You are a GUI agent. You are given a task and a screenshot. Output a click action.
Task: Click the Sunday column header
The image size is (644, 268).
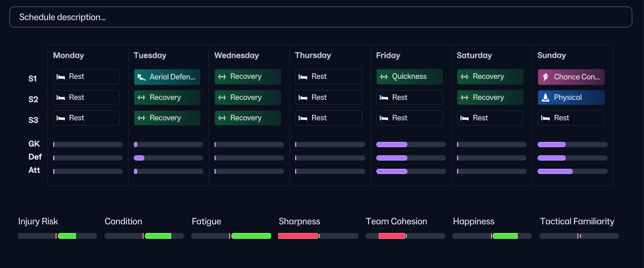pyautogui.click(x=552, y=55)
